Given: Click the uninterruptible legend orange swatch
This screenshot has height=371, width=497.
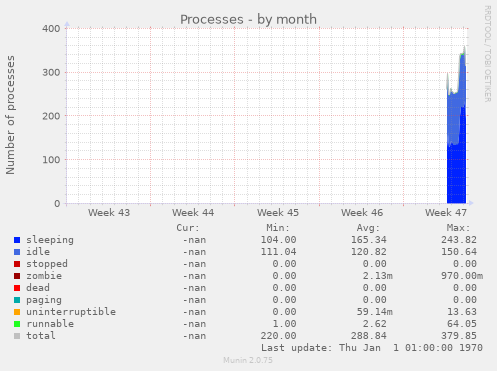Looking at the screenshot, I should pyautogui.click(x=17, y=312).
